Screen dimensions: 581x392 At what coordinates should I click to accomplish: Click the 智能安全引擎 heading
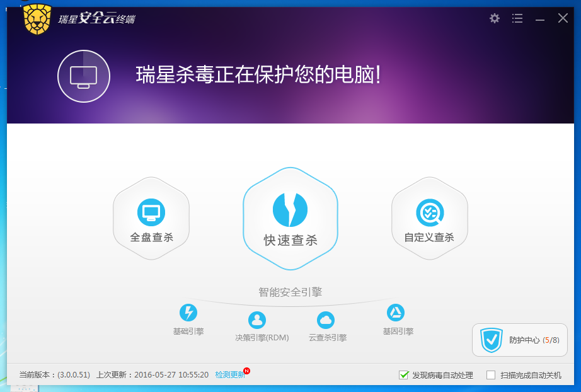[x=290, y=292]
